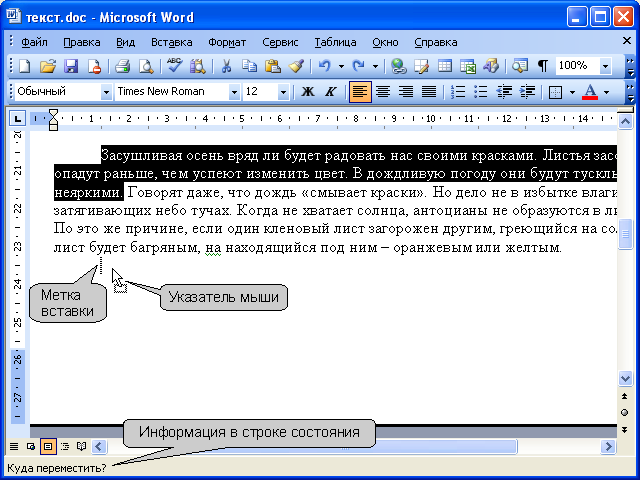Open the Формат menu
The height and width of the screenshot is (480, 640).
click(227, 42)
